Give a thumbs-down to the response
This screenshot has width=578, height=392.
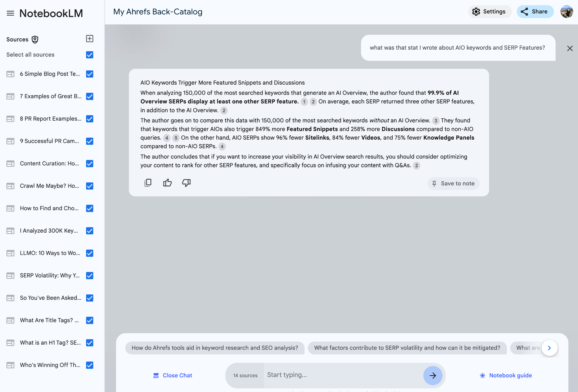click(x=186, y=183)
